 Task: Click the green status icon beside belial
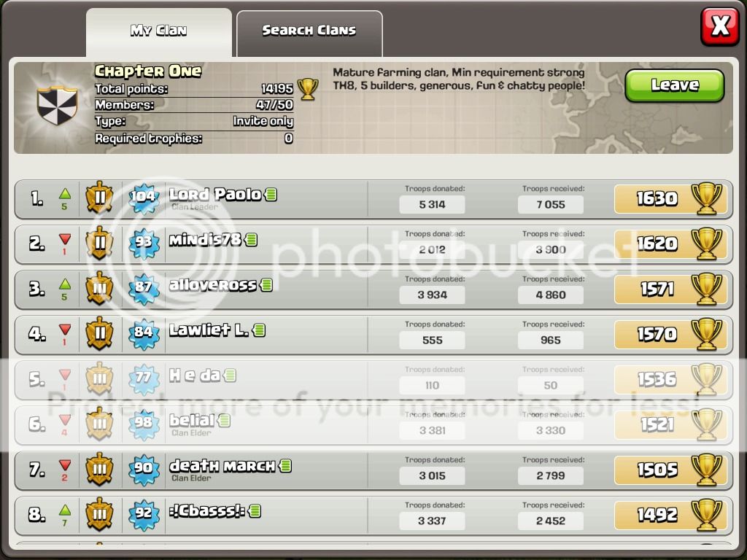(224, 421)
